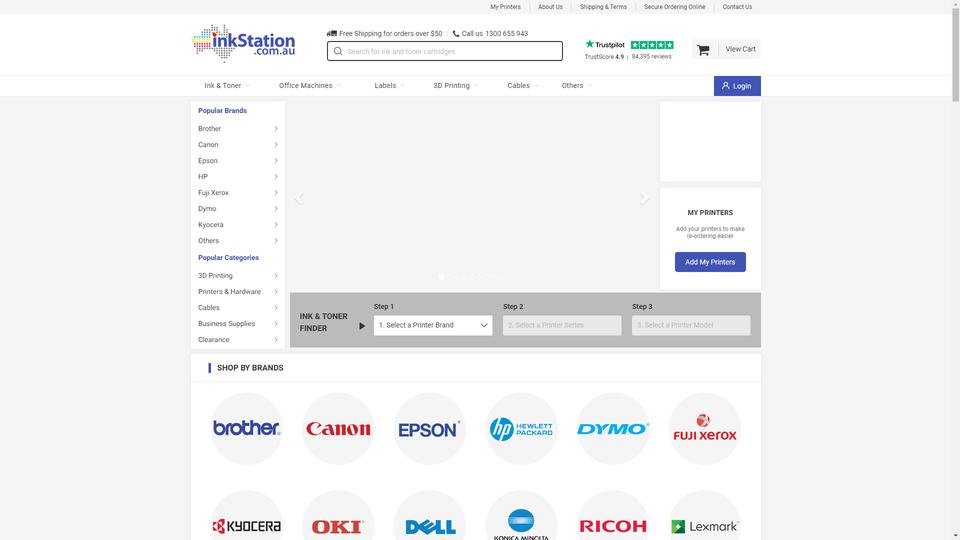Open the Office Machines menu

coord(310,86)
